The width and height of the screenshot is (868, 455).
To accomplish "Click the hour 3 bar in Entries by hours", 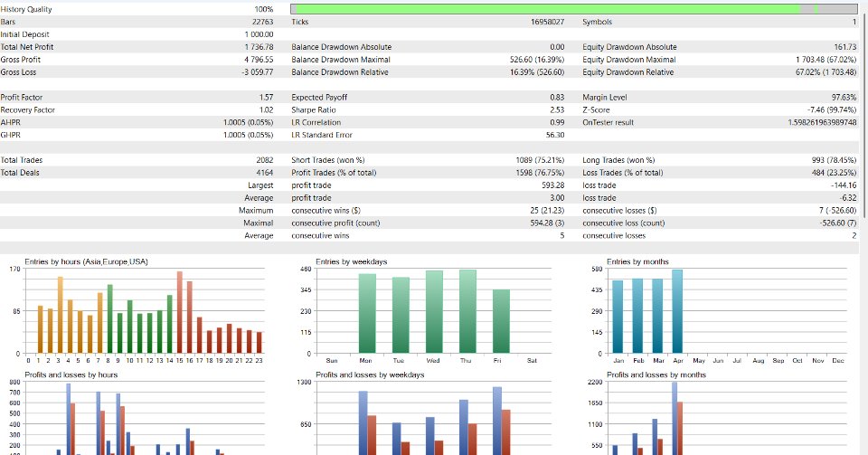I will point(61,315).
